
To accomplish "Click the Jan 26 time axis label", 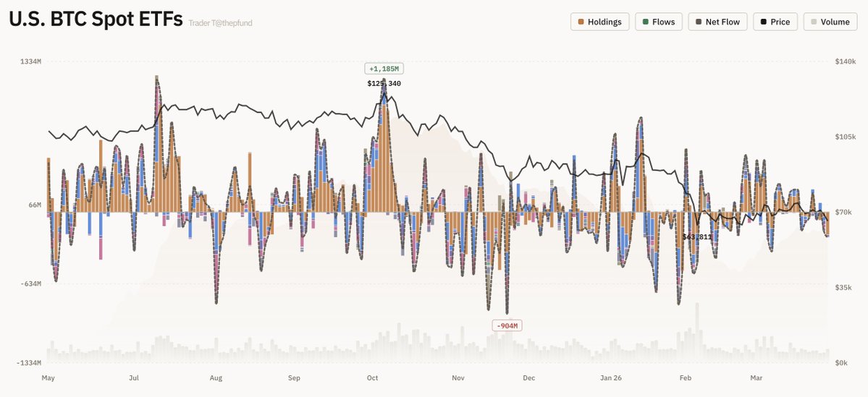I will point(611,378).
